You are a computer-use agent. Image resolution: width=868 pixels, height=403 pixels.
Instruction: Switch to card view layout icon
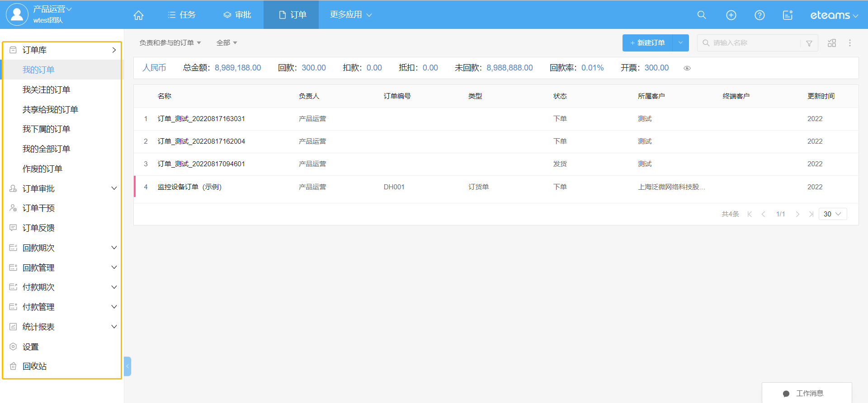[831, 43]
